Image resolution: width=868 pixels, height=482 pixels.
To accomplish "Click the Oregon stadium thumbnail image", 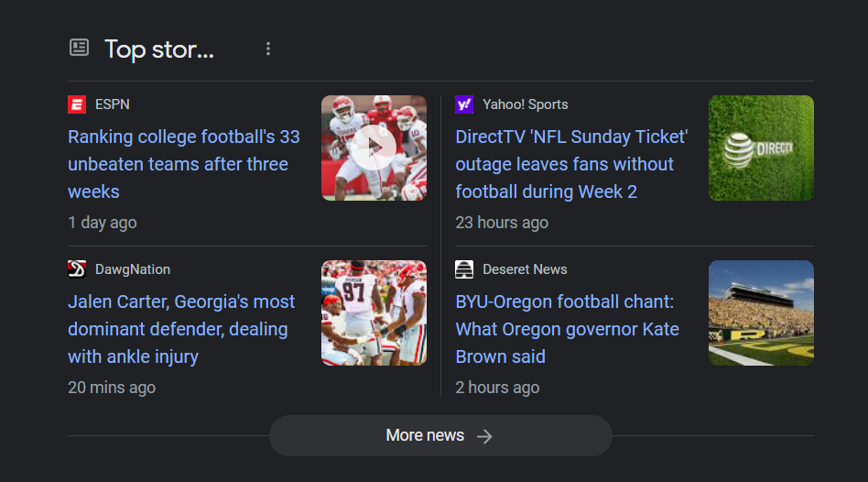I will (761, 312).
